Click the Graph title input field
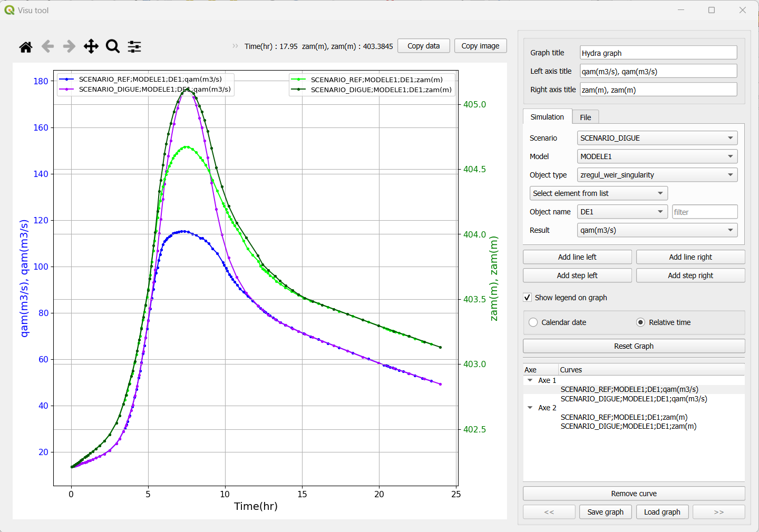759x532 pixels. (658, 53)
